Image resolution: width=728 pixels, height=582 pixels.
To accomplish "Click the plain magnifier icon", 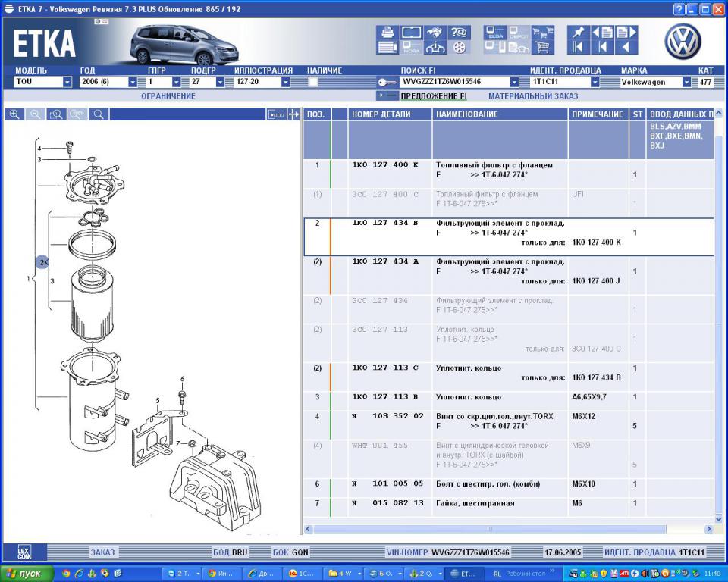I will (99, 114).
